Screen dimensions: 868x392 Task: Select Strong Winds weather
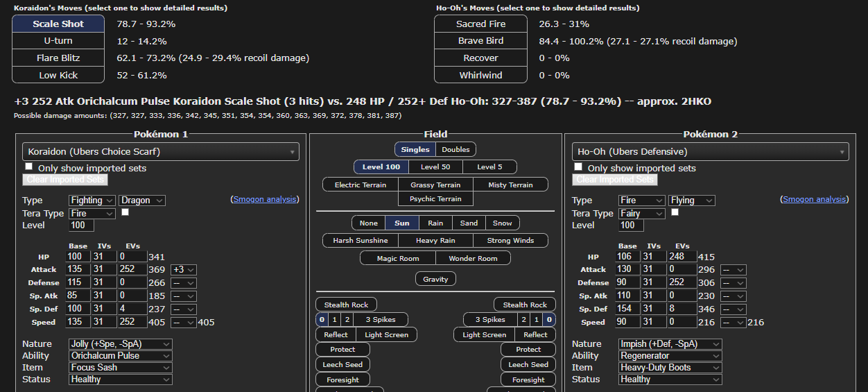510,240
